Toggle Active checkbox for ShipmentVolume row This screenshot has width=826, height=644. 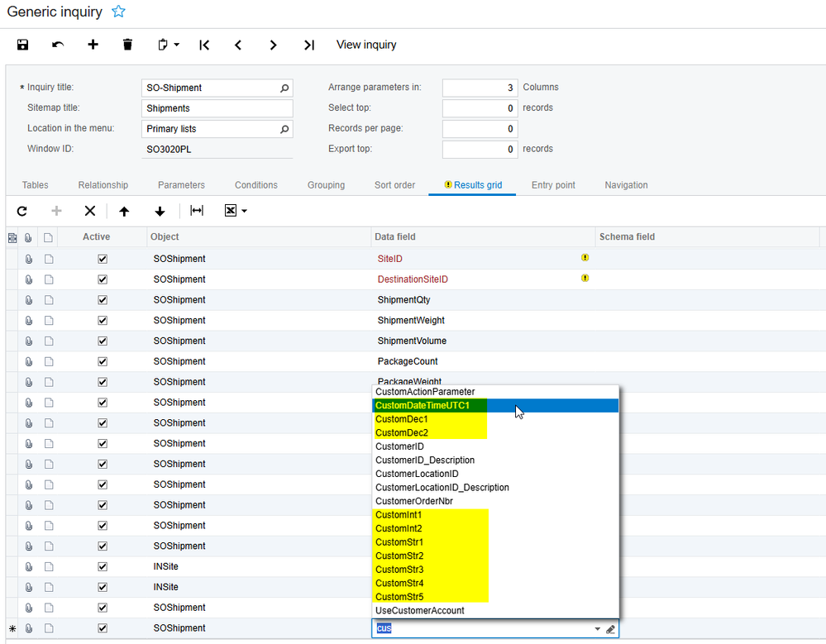point(103,341)
